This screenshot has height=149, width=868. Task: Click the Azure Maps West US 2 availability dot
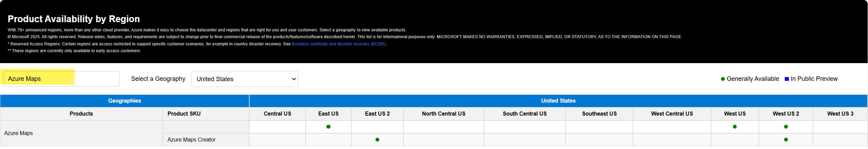(x=786, y=127)
